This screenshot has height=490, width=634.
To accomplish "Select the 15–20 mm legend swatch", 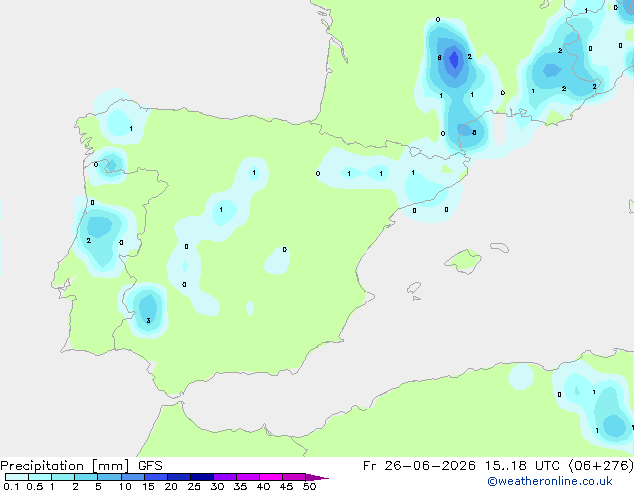I will click(155, 477).
